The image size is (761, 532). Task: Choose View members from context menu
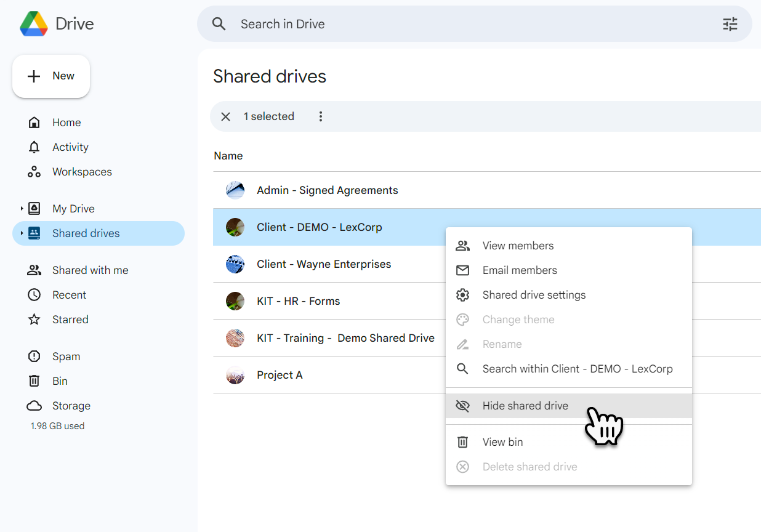516,245
